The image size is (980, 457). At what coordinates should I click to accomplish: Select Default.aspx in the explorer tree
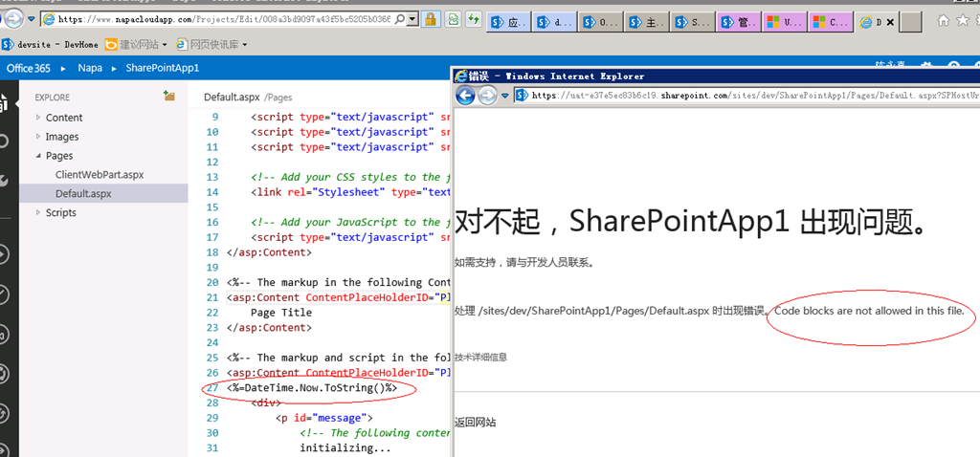tap(103, 193)
